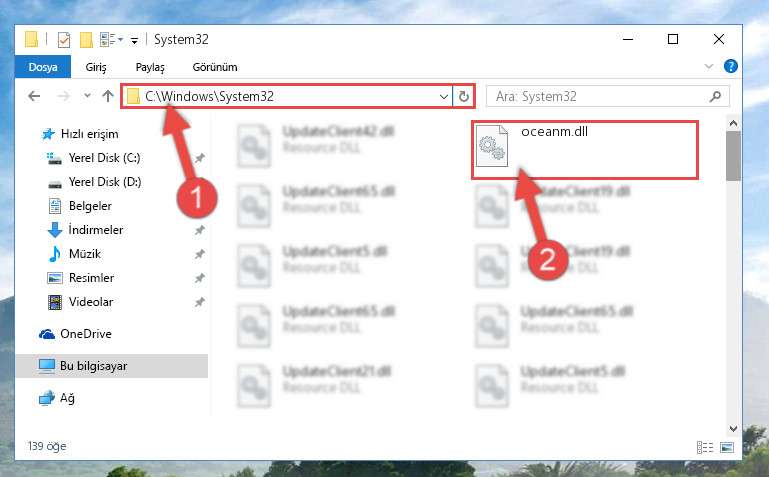
Task: Open OneDrive in navigation pane
Action: [x=86, y=334]
